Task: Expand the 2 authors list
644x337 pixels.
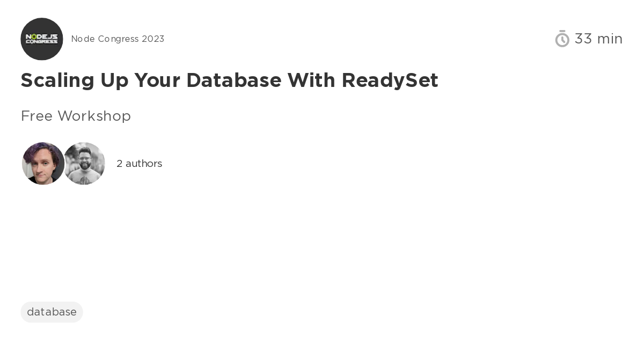Action: click(x=139, y=164)
